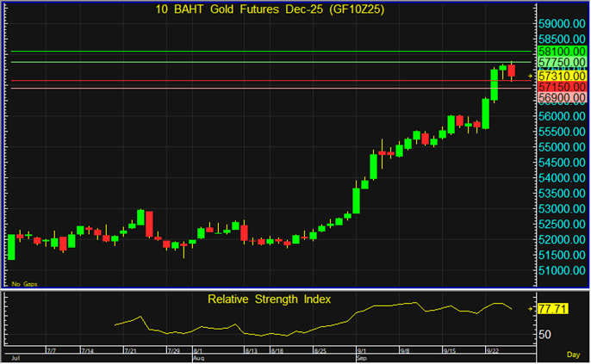Click the Day timeframe label
591x364 pixels.
(x=573, y=355)
